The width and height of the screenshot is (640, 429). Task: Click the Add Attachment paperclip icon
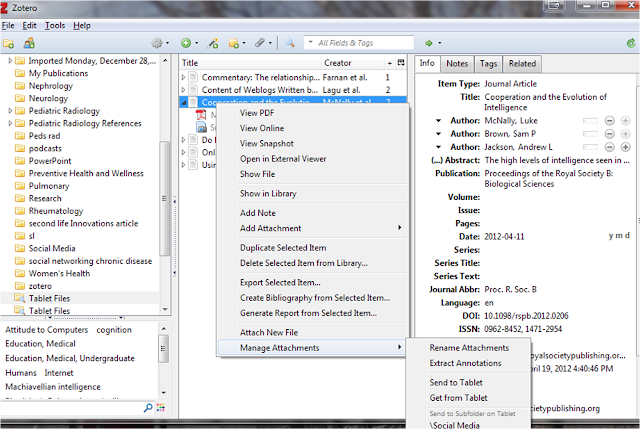(260, 43)
